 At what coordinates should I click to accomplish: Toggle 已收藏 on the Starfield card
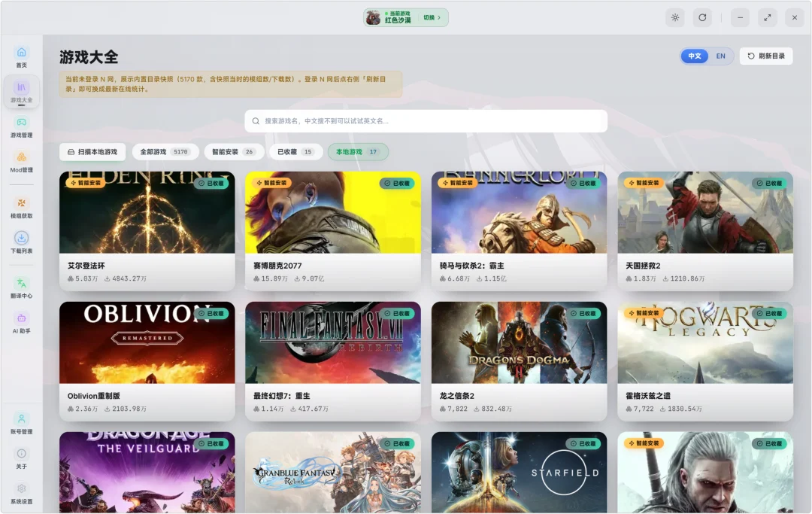click(x=583, y=443)
